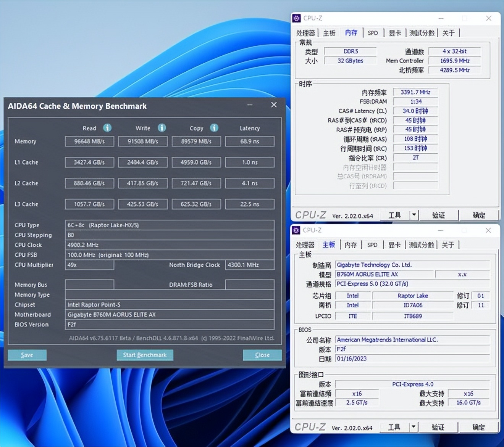Click the Write info icon in AIDA64

pyautogui.click(x=162, y=128)
